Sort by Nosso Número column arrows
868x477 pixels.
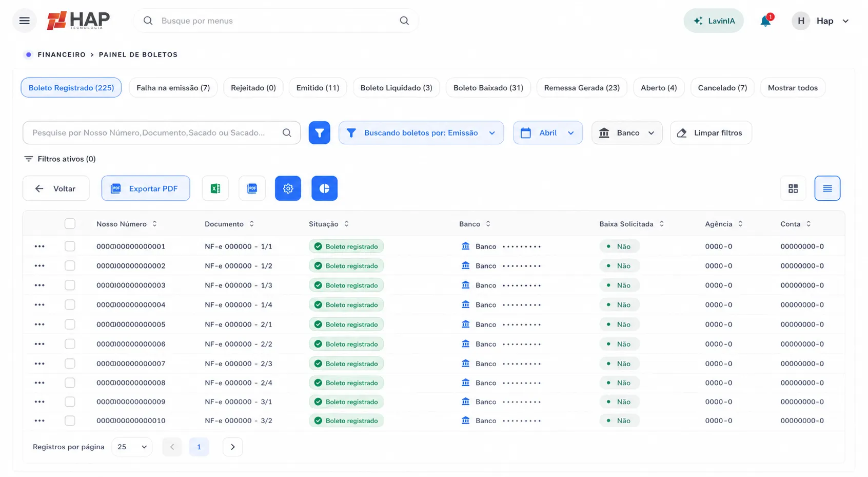(154, 224)
